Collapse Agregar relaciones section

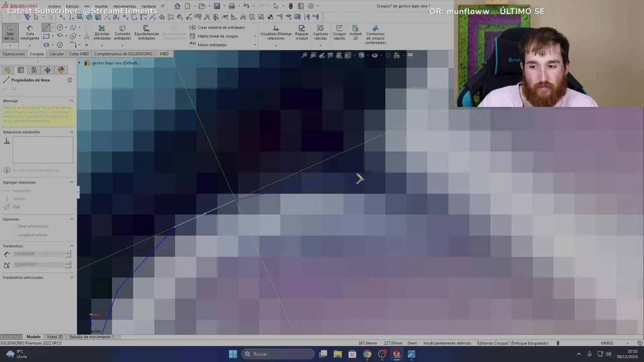[x=71, y=182]
